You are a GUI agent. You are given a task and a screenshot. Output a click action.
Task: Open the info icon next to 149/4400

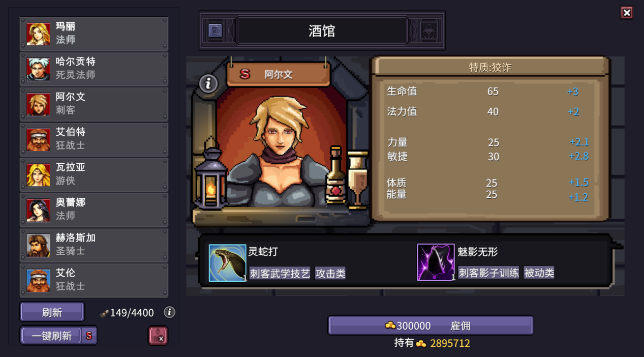(x=170, y=312)
